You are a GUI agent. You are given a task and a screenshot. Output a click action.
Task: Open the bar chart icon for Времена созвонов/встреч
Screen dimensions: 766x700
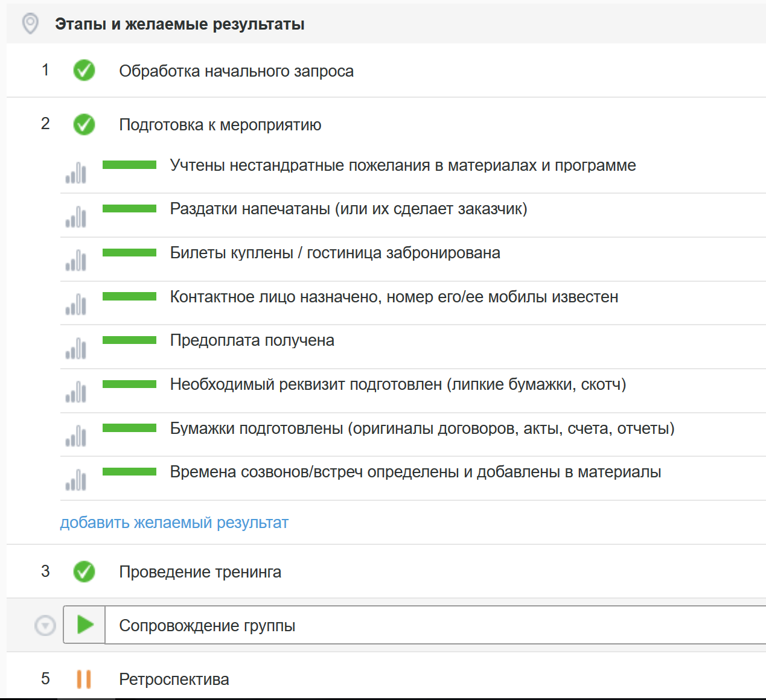coord(76,480)
